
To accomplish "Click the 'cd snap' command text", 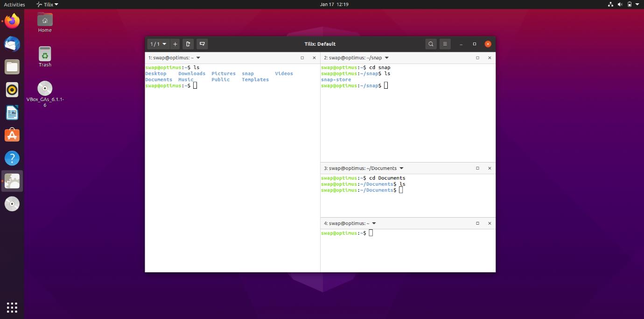I will tap(380, 67).
